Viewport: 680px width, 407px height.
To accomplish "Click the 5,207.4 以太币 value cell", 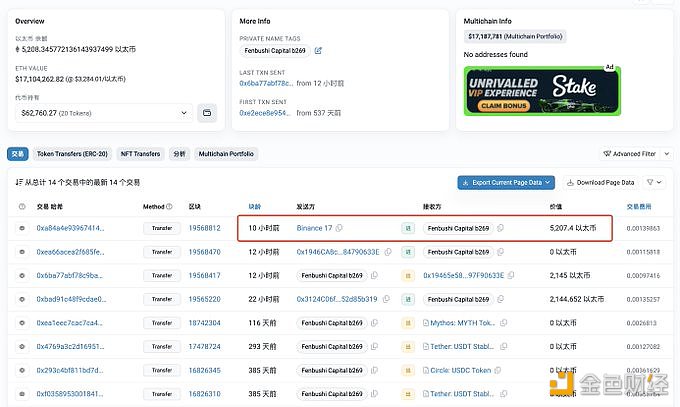I will [x=573, y=228].
